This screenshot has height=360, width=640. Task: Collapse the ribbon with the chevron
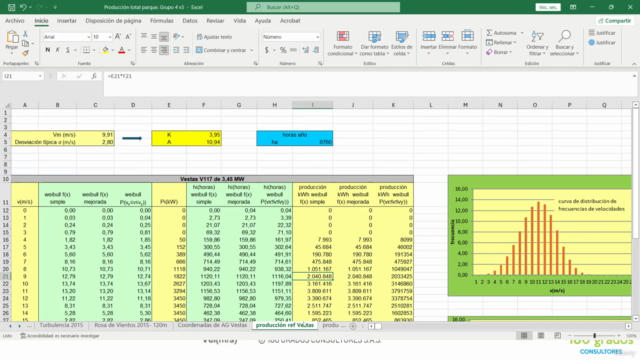[x=634, y=64]
